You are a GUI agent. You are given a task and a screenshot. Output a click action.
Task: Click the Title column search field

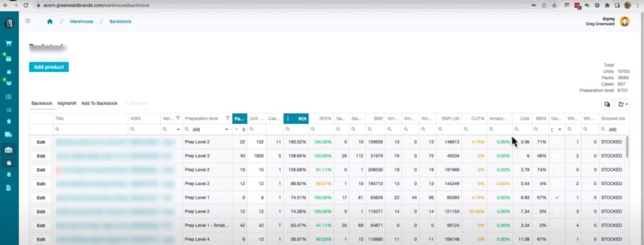tap(91, 129)
